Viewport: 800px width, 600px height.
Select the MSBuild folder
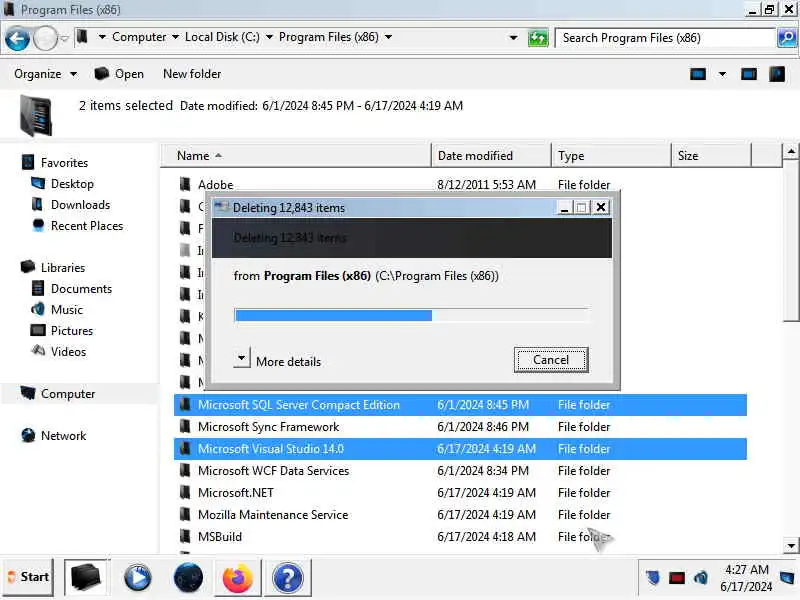click(460, 537)
